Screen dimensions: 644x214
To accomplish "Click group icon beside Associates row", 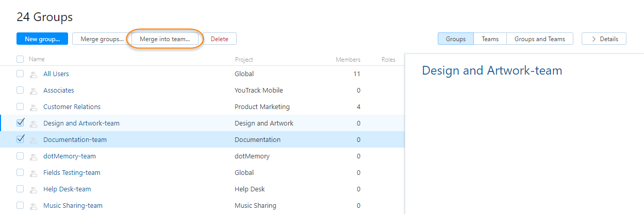I will pyautogui.click(x=34, y=91).
